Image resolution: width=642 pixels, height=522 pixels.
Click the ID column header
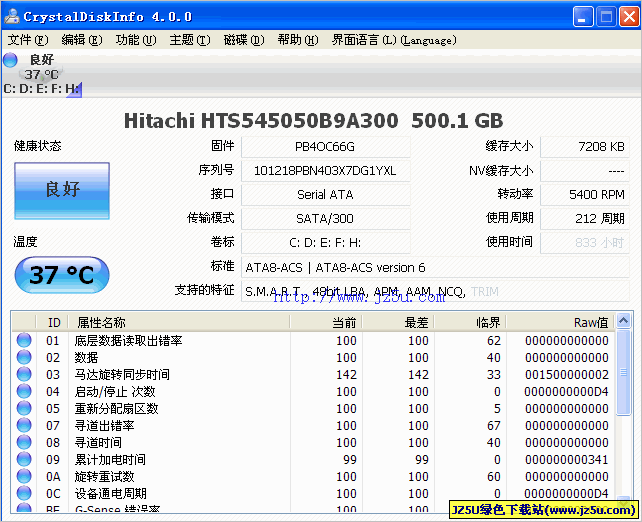[52, 323]
